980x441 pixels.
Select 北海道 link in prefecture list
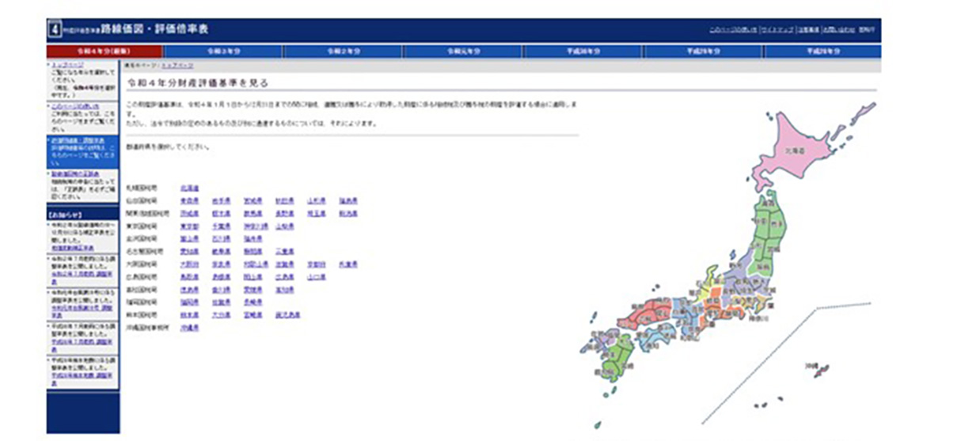click(x=188, y=188)
